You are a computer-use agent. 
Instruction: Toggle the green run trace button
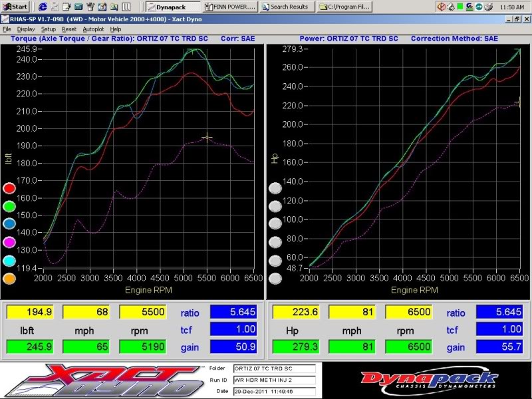coord(9,207)
